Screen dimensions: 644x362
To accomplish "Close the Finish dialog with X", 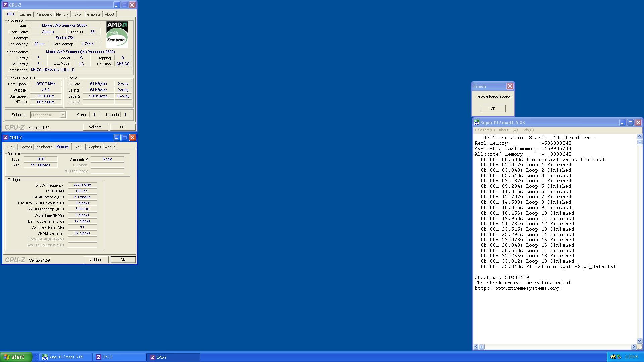I will 510,86.
